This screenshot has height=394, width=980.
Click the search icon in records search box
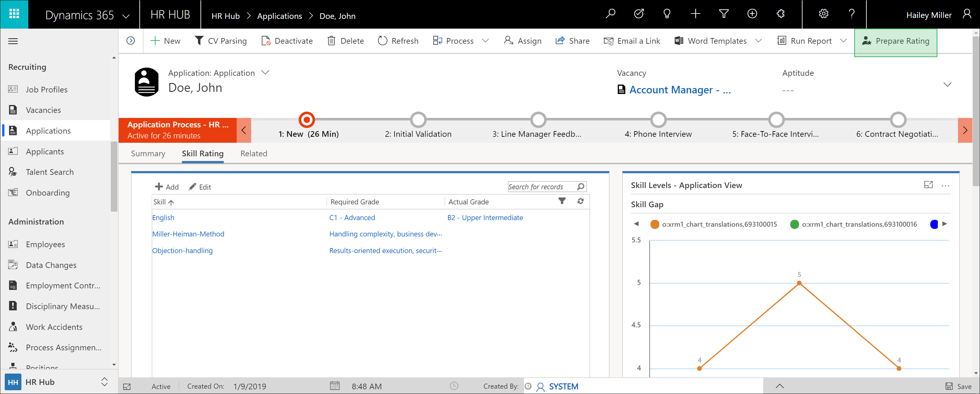(580, 186)
